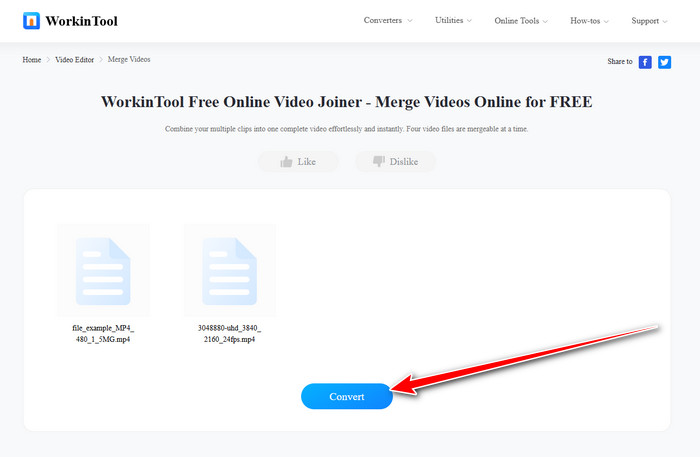
Task: Expand the Support menu
Action: 649,21
